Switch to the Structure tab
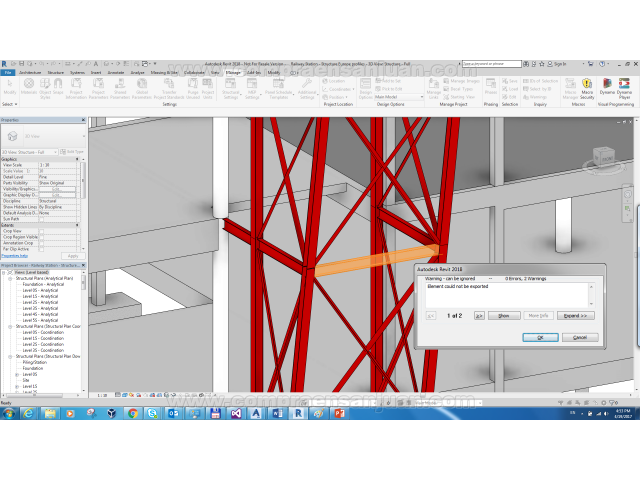640x480 pixels. [x=56, y=73]
